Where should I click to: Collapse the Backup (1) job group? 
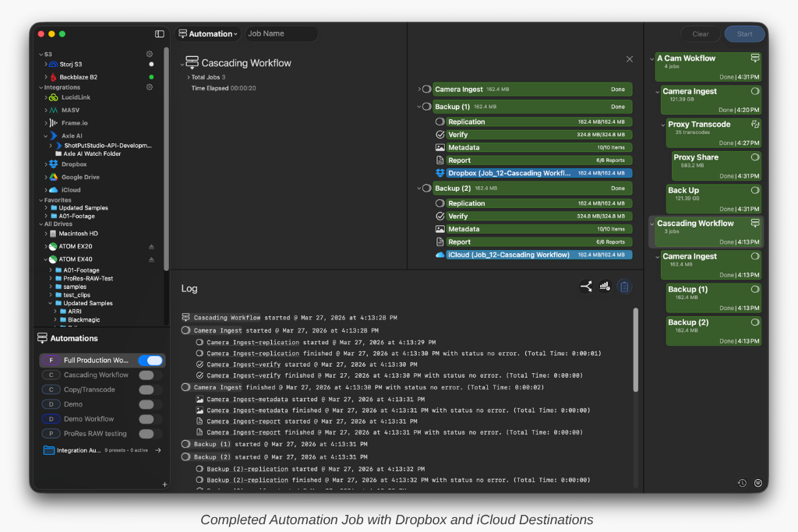pyautogui.click(x=419, y=107)
